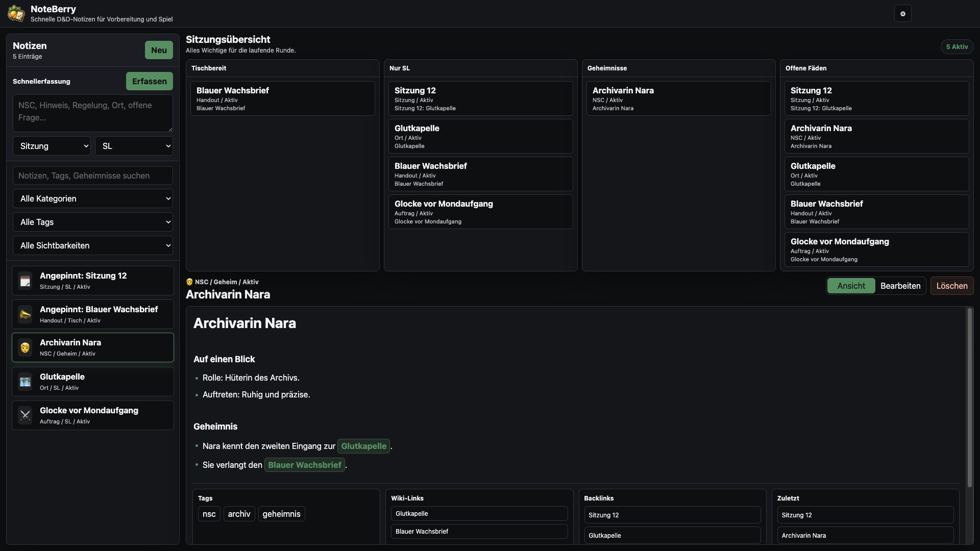Click the landscape icon of Glutkapelle note
980x551 pixels.
point(25,382)
